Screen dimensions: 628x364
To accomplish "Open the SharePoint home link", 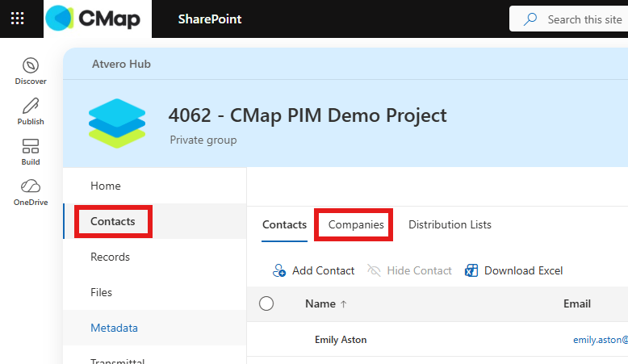I will 210,19.
